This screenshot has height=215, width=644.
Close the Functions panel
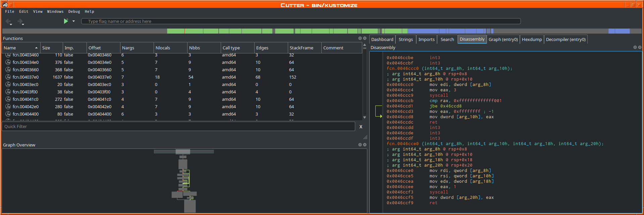[365, 38]
